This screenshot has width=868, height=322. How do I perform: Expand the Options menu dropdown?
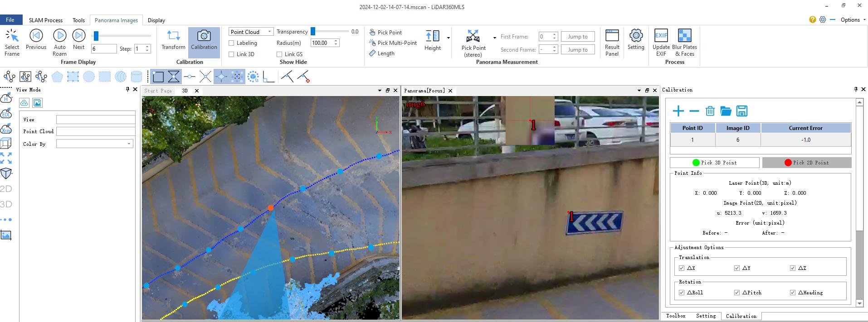[853, 20]
